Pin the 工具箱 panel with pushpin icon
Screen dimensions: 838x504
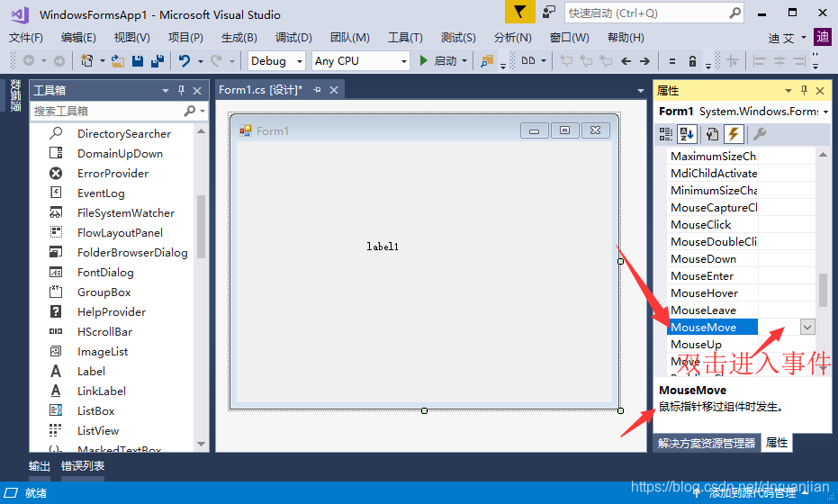click(x=181, y=90)
